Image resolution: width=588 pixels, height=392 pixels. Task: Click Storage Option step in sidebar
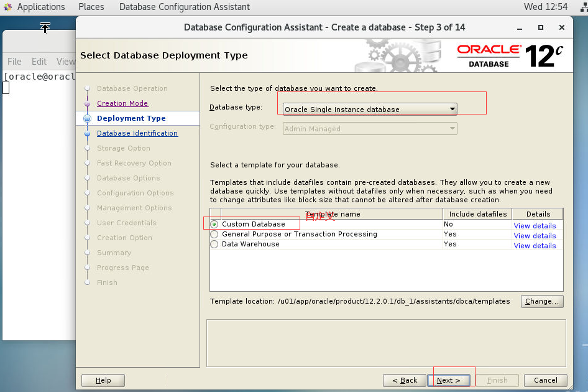click(123, 148)
